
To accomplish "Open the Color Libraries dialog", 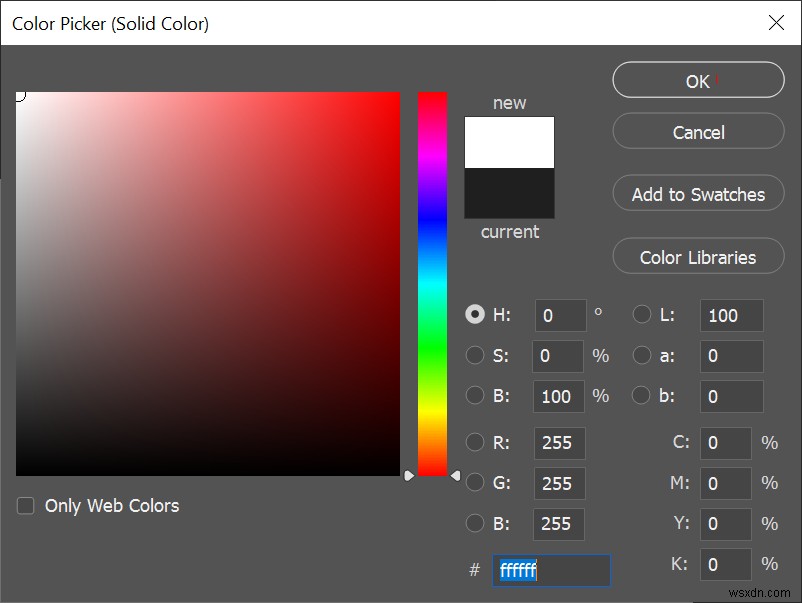I will pyautogui.click(x=697, y=256).
